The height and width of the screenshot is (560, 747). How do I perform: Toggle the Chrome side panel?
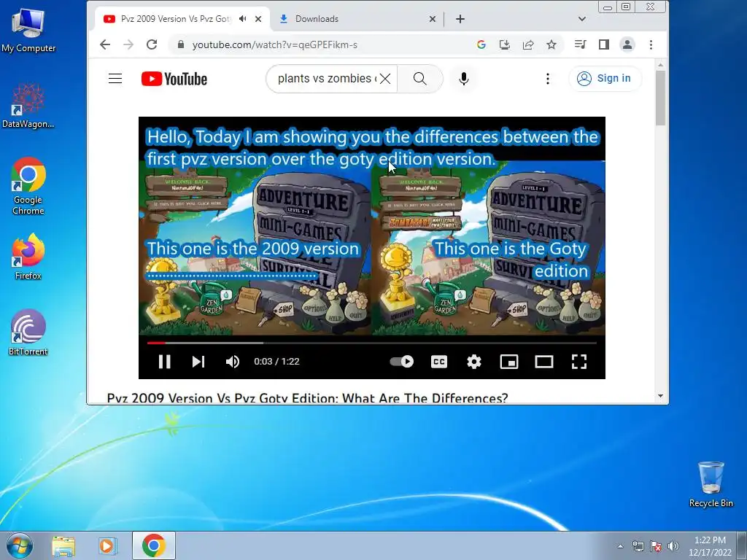pos(603,44)
